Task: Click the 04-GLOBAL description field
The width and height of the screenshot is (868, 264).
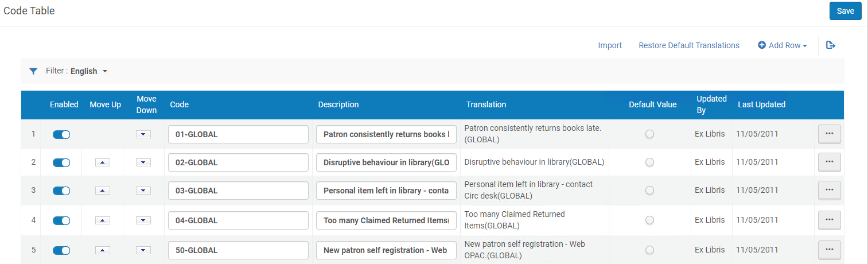Action: pos(386,220)
